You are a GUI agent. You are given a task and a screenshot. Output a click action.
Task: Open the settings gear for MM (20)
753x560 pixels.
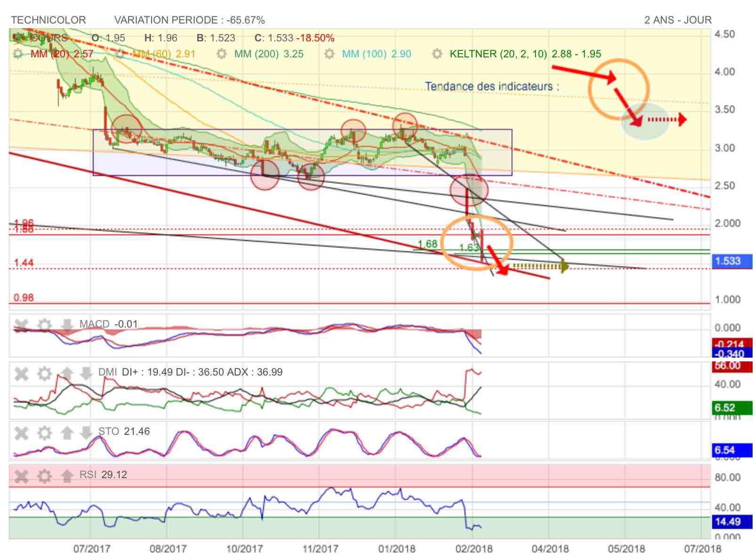(x=18, y=54)
